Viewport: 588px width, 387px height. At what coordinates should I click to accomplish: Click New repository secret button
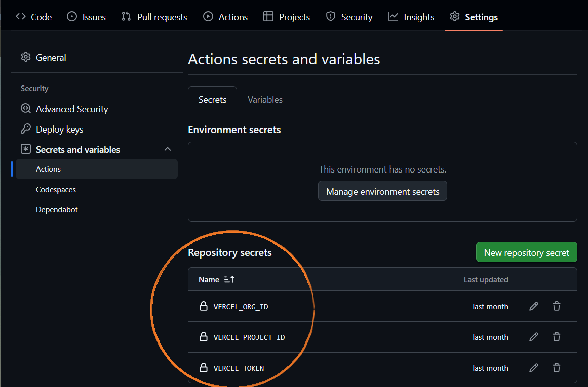(x=527, y=252)
